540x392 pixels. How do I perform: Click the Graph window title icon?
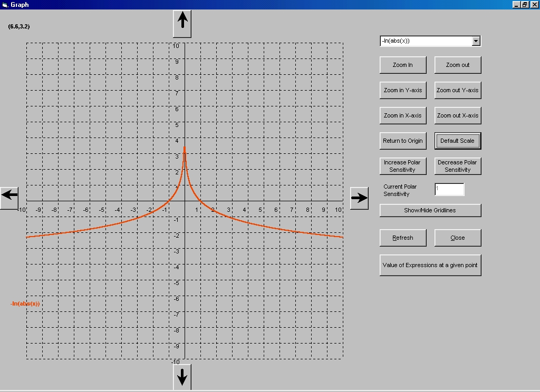point(5,5)
